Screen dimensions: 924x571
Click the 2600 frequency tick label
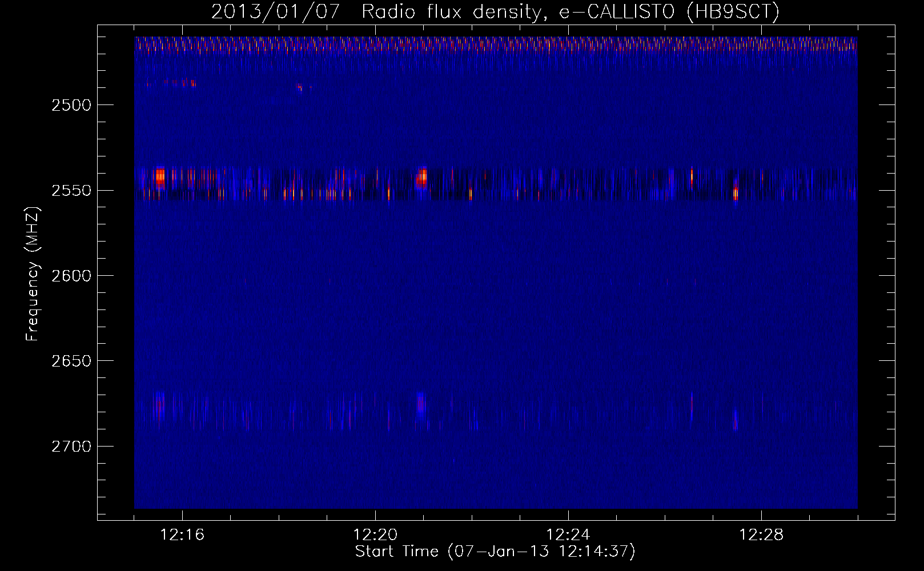[x=72, y=276]
